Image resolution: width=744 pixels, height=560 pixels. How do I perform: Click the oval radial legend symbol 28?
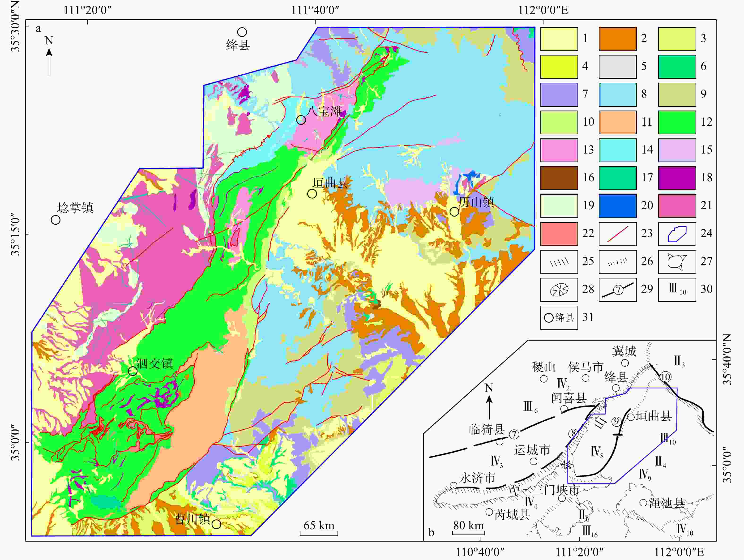click(559, 290)
